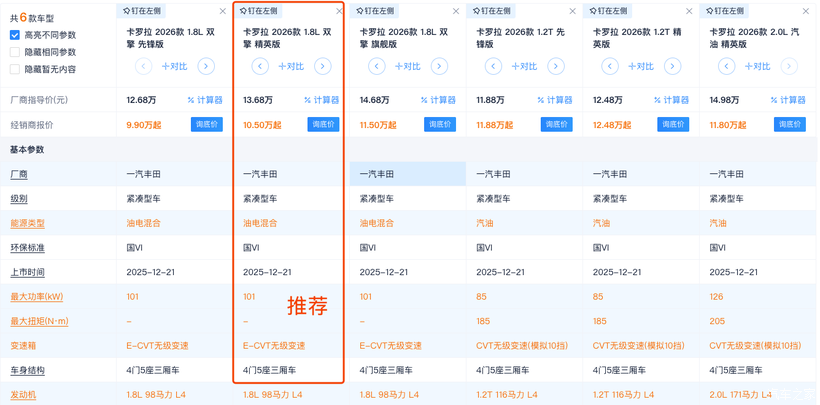Click the 发动机 parameter link

(23, 395)
